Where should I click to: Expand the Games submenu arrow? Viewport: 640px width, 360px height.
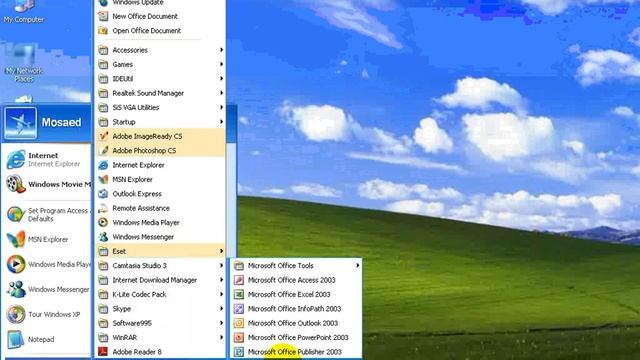(222, 64)
